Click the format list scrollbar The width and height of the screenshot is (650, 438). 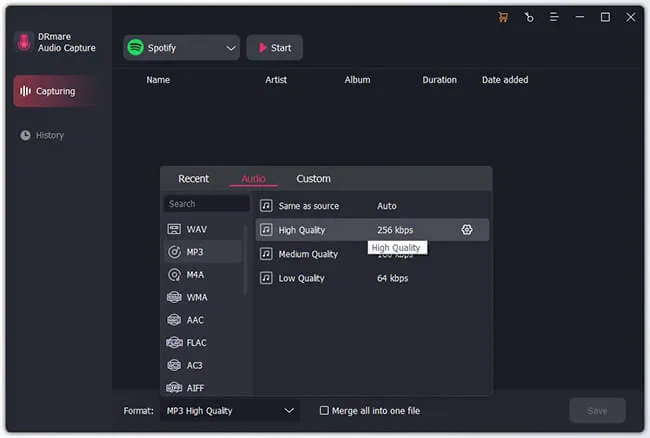246,260
